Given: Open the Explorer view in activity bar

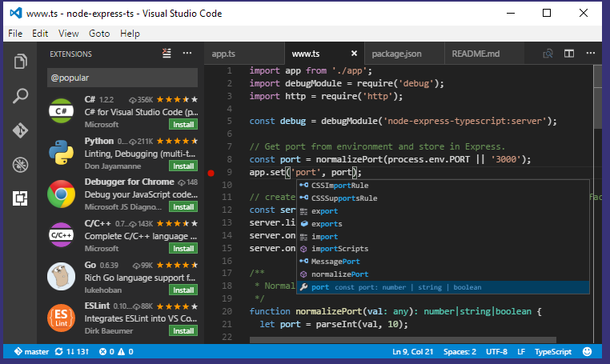Looking at the screenshot, I should click(x=20, y=62).
